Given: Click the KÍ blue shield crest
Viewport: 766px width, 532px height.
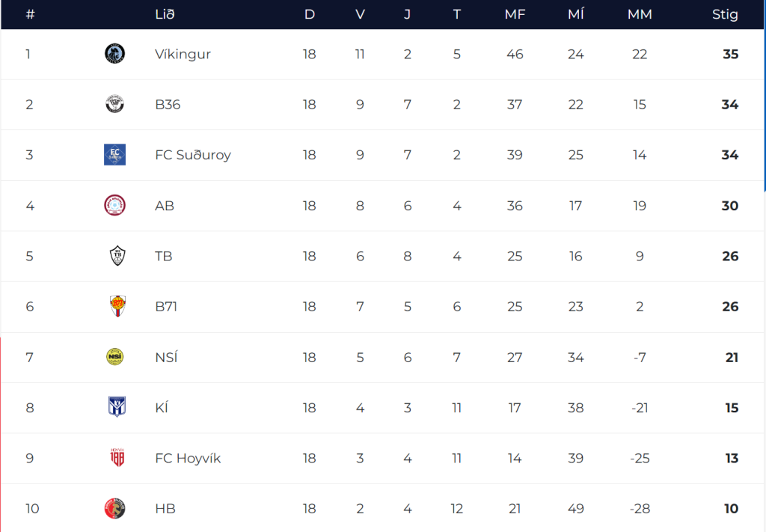Looking at the screenshot, I should 117,407.
